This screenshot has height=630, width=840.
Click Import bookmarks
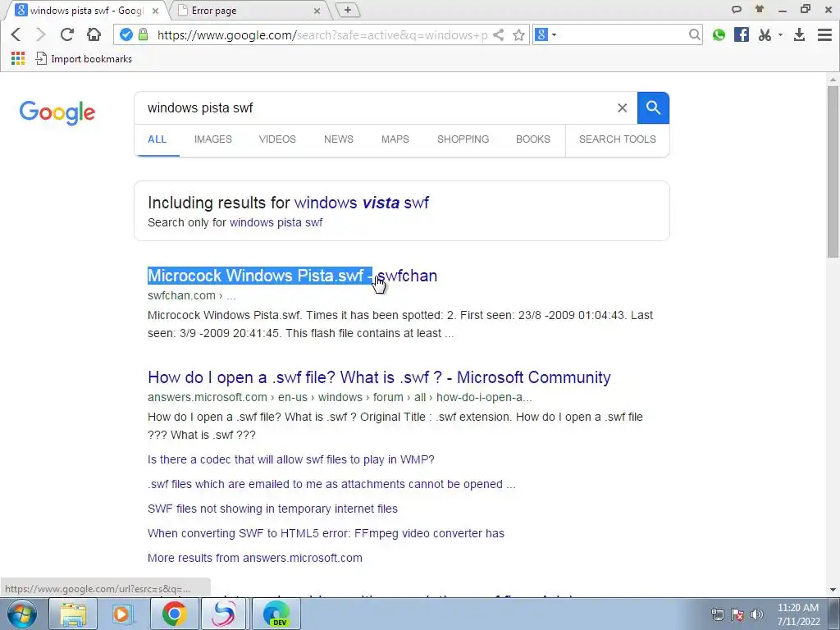pos(84,58)
